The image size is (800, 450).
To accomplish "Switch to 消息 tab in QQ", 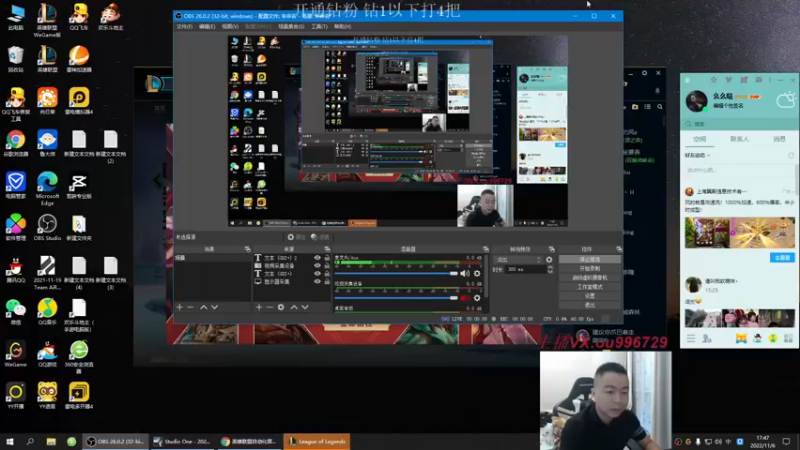I will coord(779,139).
